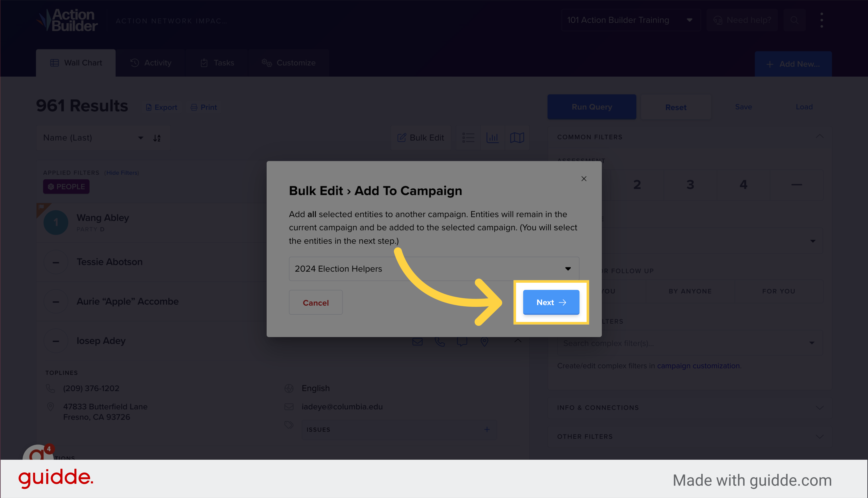
Task: Select assessment rating 4 on the scale
Action: tap(743, 185)
